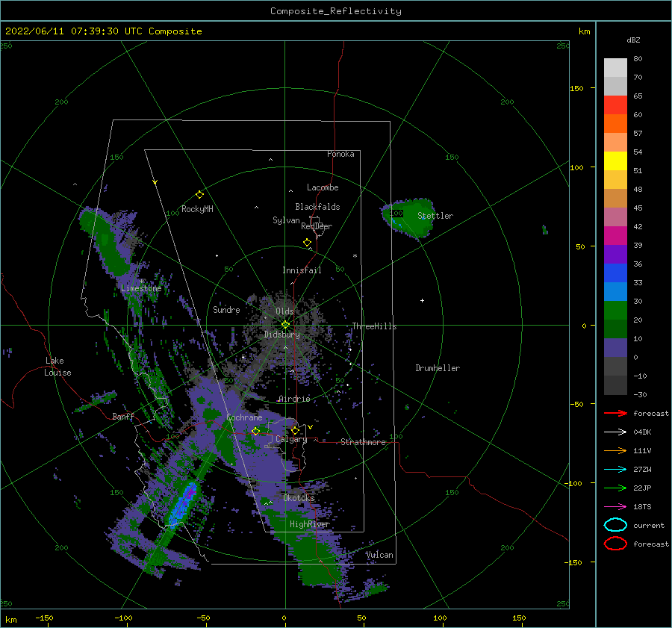
Task: Click the 04DK legend label
Action: pyautogui.click(x=642, y=432)
